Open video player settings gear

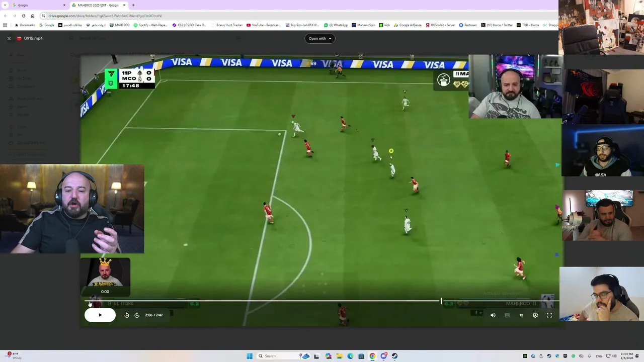(535, 315)
